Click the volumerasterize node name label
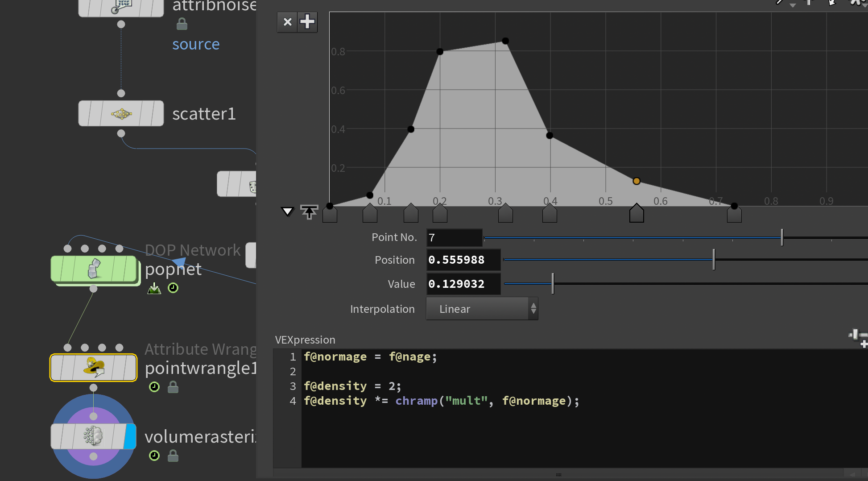Viewport: 868px width, 481px height. click(200, 437)
